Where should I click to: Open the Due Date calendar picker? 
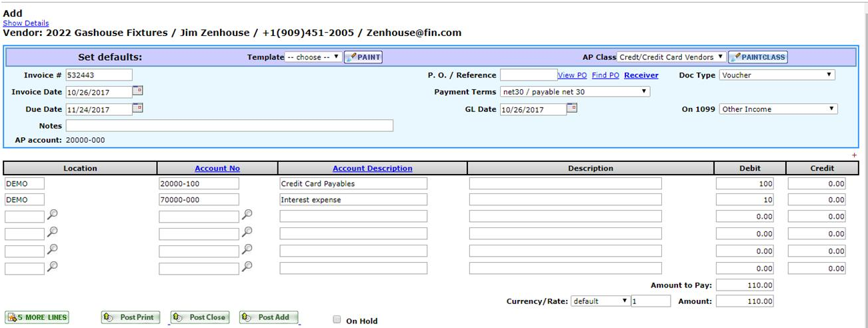click(x=138, y=108)
